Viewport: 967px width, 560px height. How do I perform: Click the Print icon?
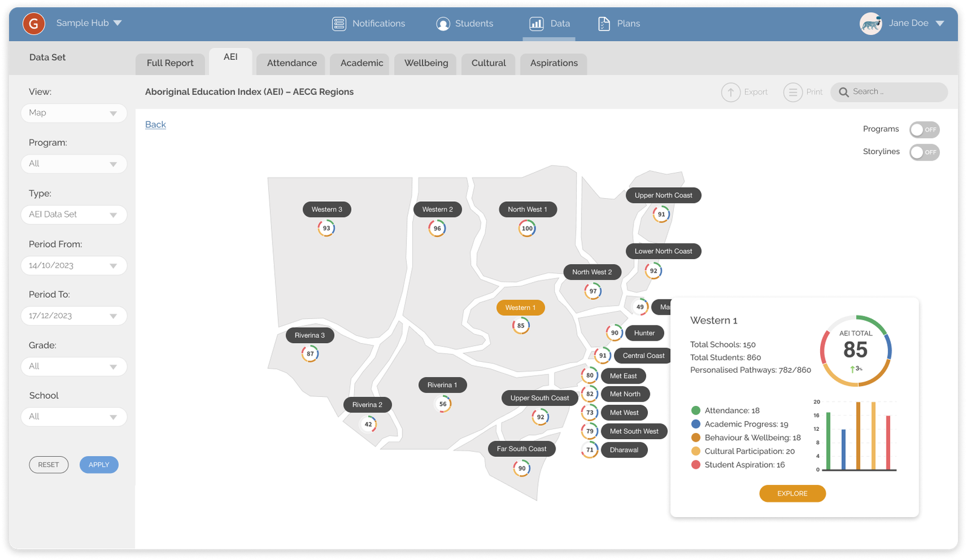click(x=792, y=92)
